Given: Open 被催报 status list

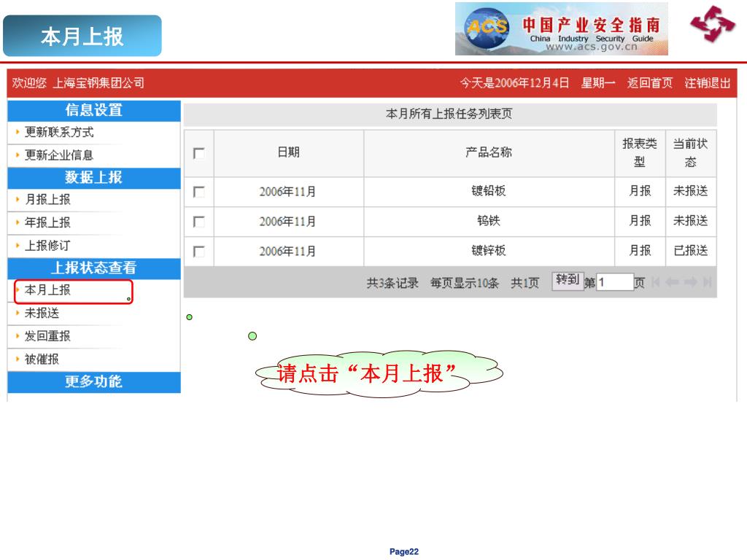Looking at the screenshot, I should click(x=42, y=359).
